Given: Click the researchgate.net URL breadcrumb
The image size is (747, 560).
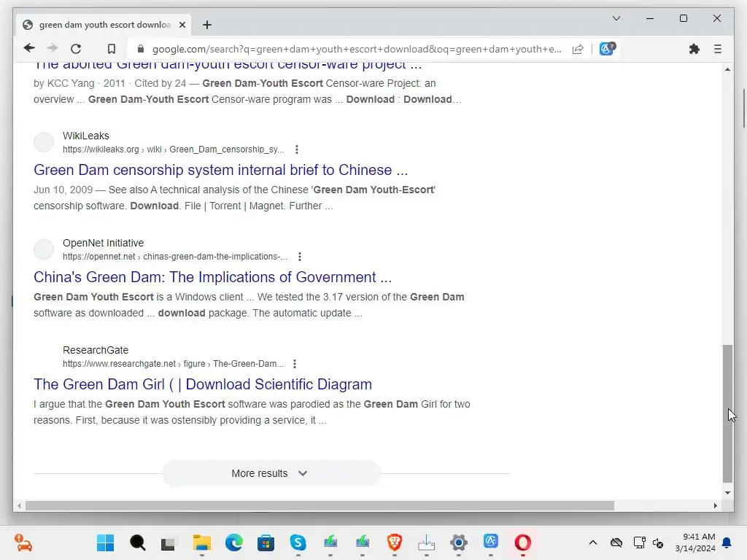Looking at the screenshot, I should pos(173,364).
